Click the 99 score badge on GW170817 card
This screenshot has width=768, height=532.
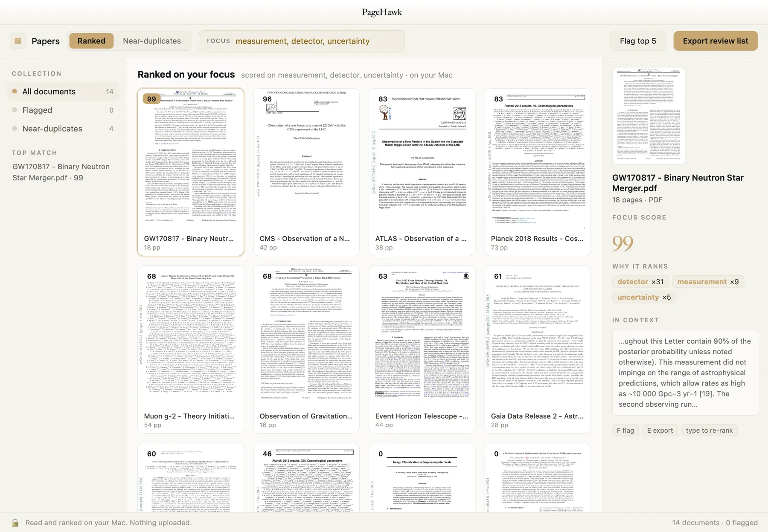tap(151, 99)
